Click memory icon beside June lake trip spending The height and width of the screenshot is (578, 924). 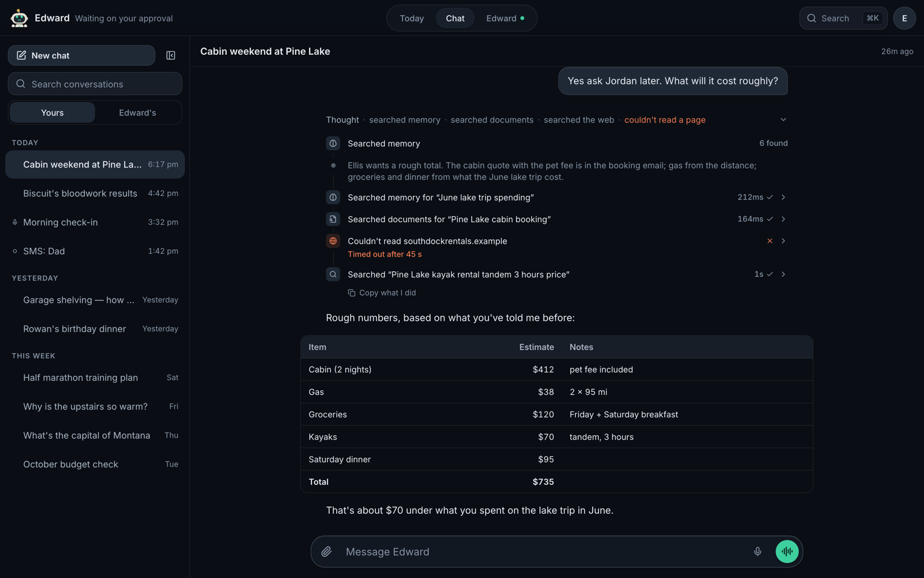pyautogui.click(x=333, y=197)
